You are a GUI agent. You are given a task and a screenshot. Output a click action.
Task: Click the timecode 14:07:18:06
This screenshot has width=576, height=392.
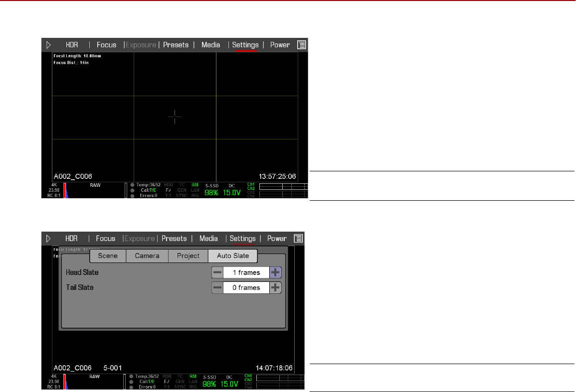(274, 368)
